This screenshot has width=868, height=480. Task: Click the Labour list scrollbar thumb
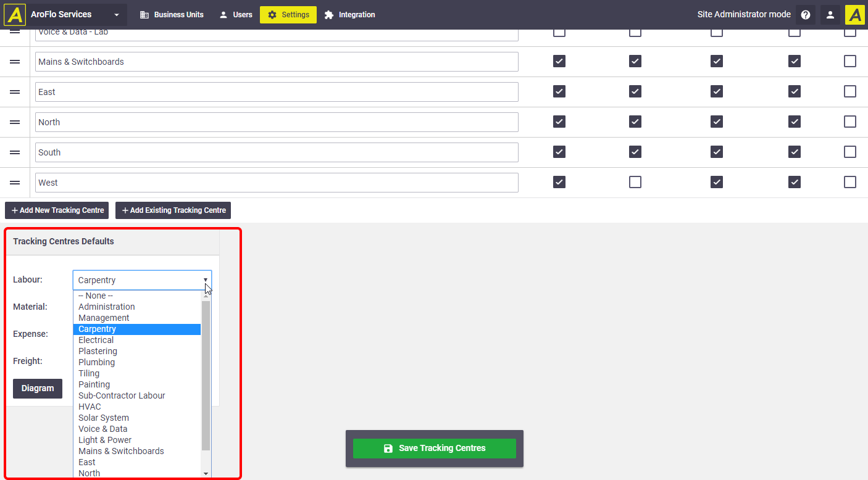pos(206,375)
